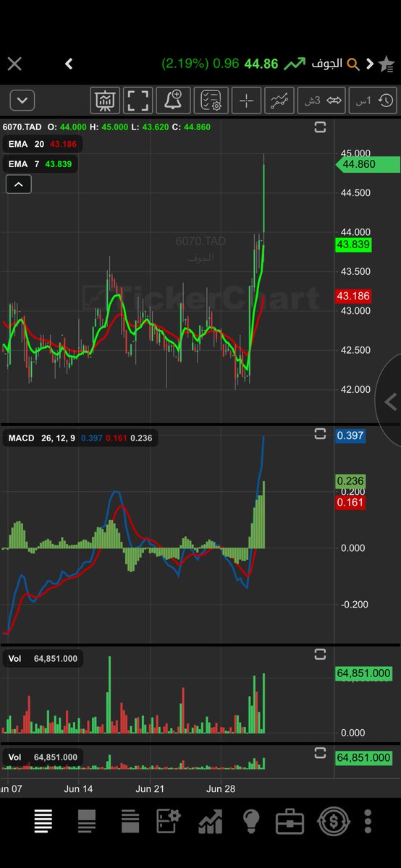Click EMA 20 value tag 43.186
The height and width of the screenshot is (868, 401).
[x=354, y=297]
